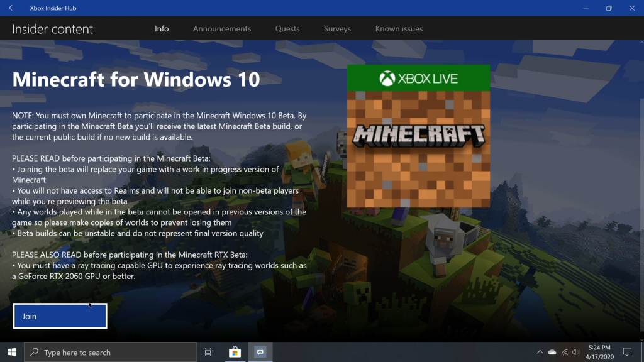The image size is (644, 362).
Task: Open the Wi-Fi network tray icon
Action: pyautogui.click(x=565, y=352)
